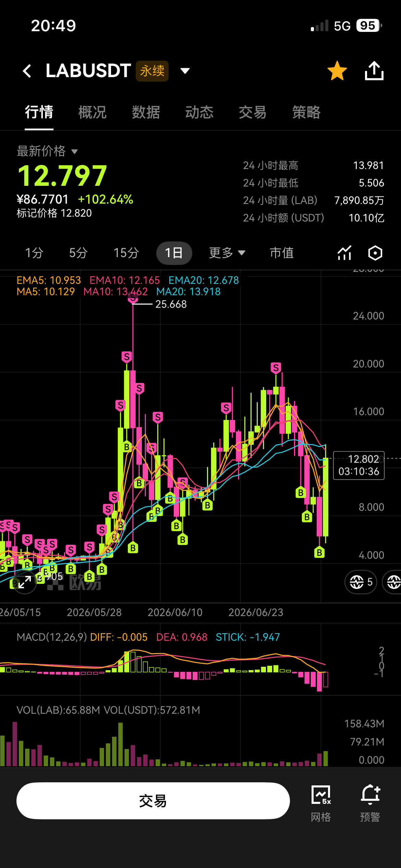401x868 pixels.
Task: Switch to the 策略 tab
Action: (306, 112)
